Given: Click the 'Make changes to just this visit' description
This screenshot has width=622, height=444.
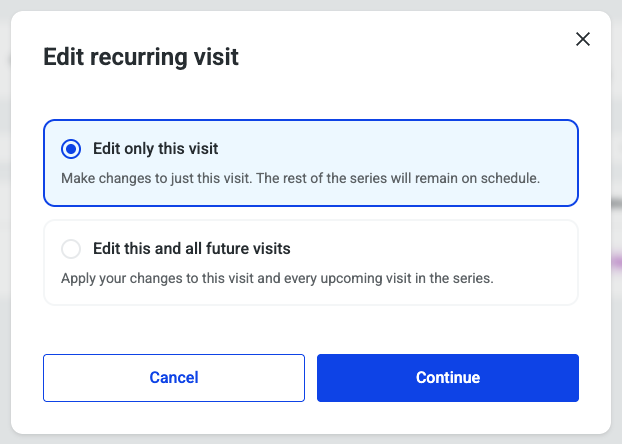Looking at the screenshot, I should tap(300, 178).
